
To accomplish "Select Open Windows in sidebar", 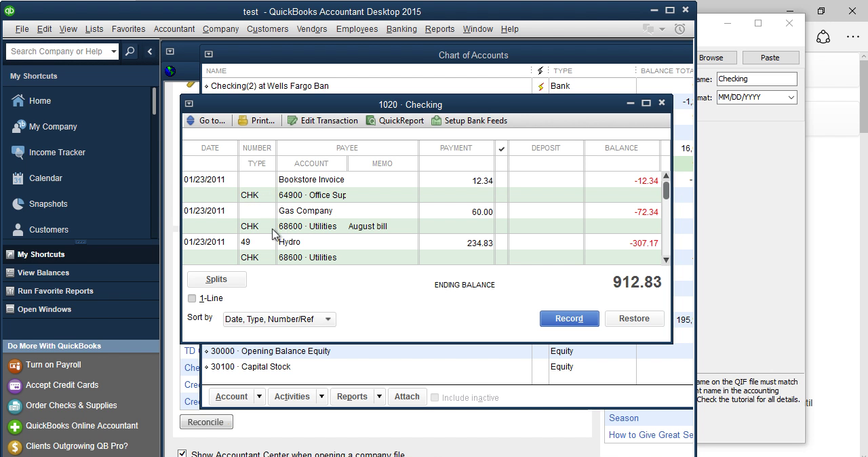I will click(44, 309).
